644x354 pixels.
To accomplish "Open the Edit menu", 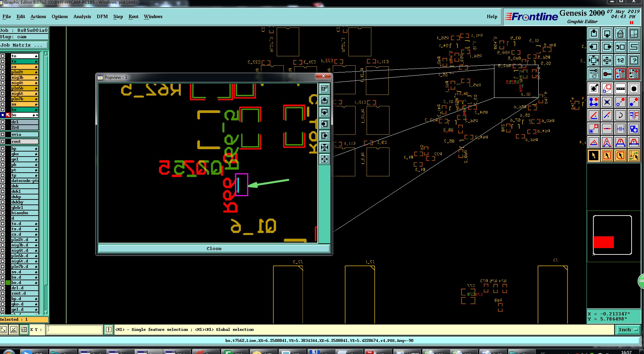I will (x=21, y=16).
